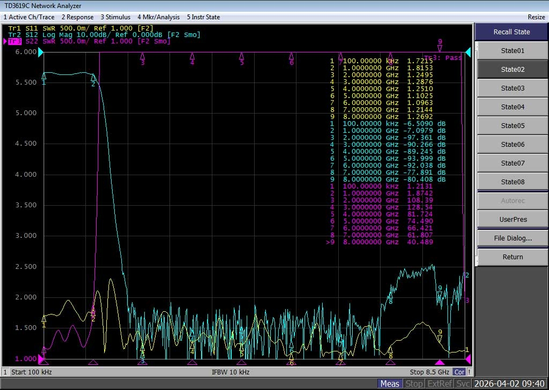The width and height of the screenshot is (549, 390).
Task: Recall State03
Action: [512, 88]
